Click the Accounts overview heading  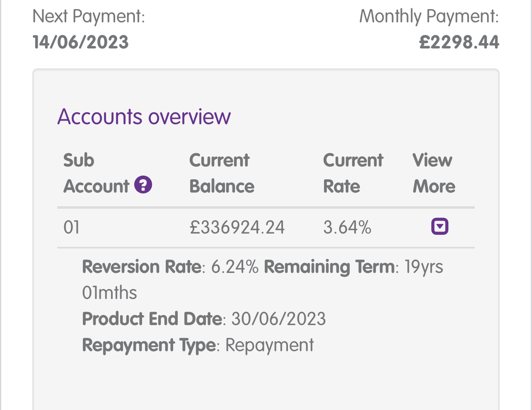point(144,116)
